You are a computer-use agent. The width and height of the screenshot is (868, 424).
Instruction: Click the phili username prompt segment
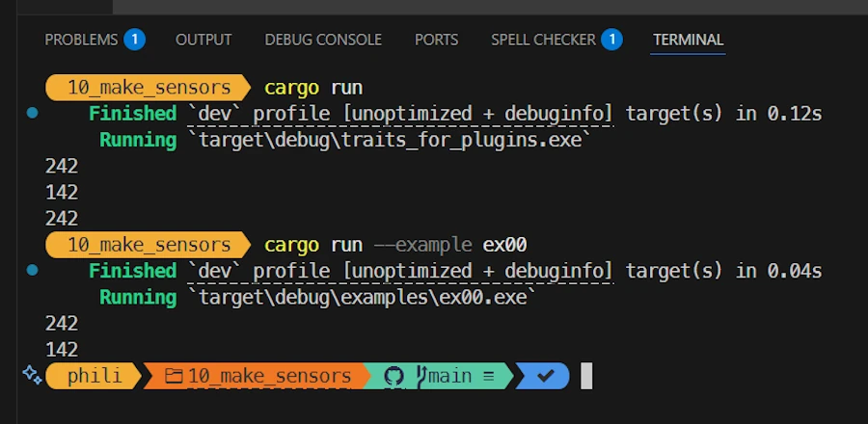point(95,376)
